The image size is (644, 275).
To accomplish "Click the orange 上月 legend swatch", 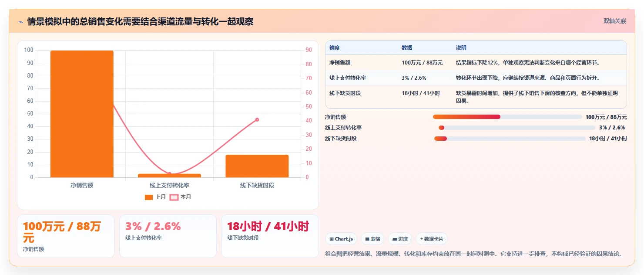I will [x=149, y=197].
